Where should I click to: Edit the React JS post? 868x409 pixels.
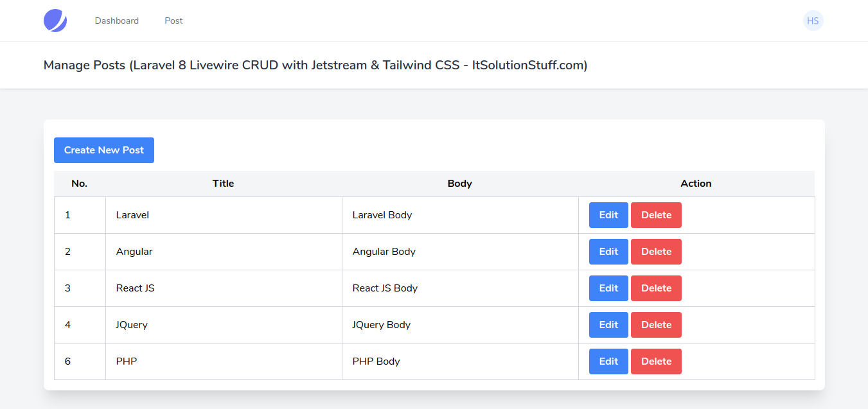pyautogui.click(x=608, y=288)
